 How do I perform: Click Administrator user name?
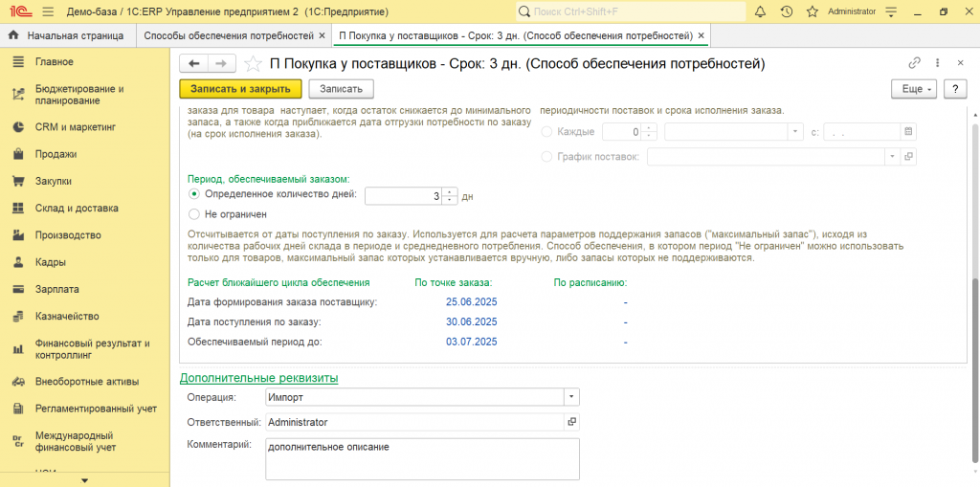pyautogui.click(x=851, y=11)
